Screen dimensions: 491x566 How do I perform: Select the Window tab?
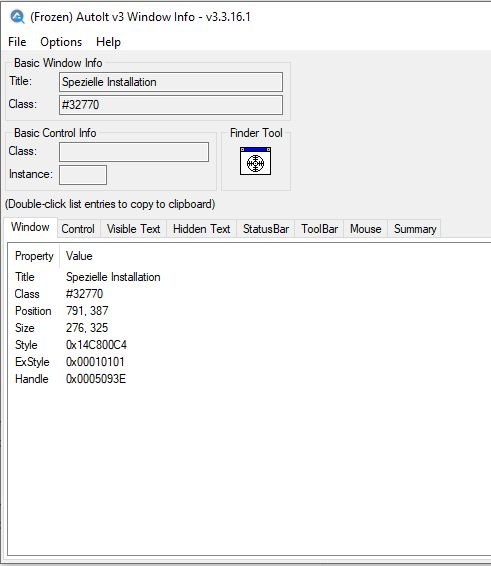[x=30, y=227]
